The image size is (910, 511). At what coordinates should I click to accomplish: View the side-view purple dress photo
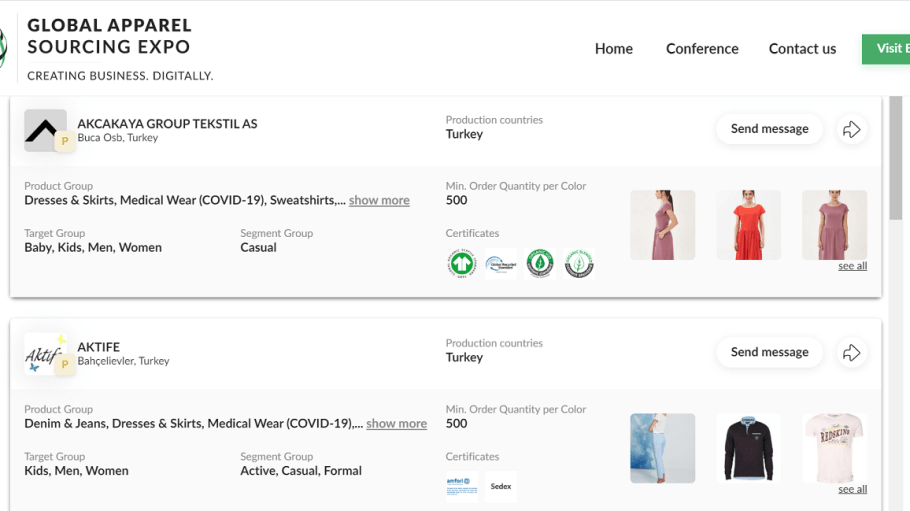click(663, 225)
